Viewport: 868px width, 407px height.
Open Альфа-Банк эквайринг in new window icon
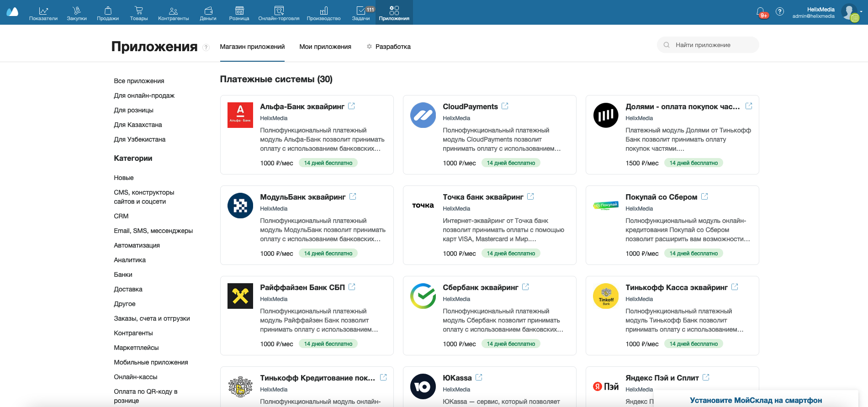click(x=351, y=106)
